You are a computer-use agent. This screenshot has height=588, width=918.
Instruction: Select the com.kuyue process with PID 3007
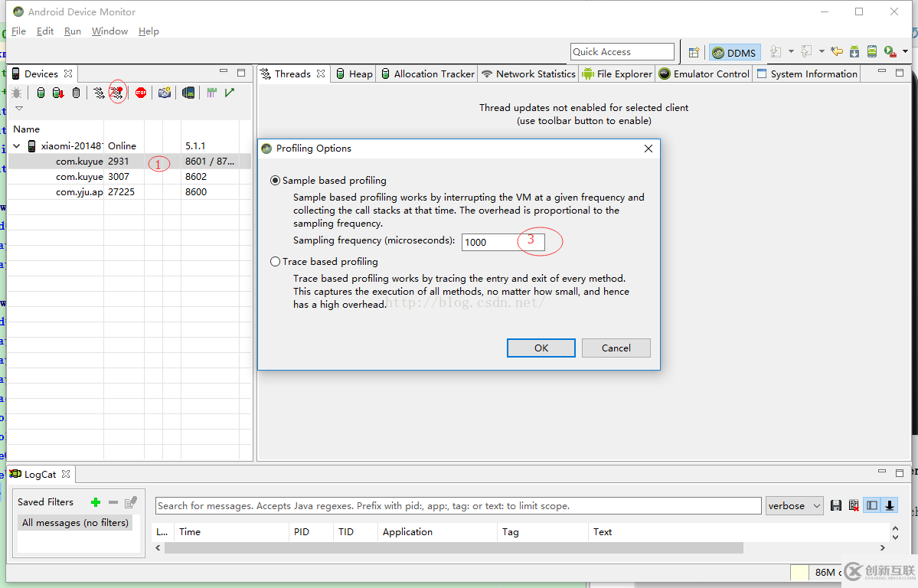point(129,176)
